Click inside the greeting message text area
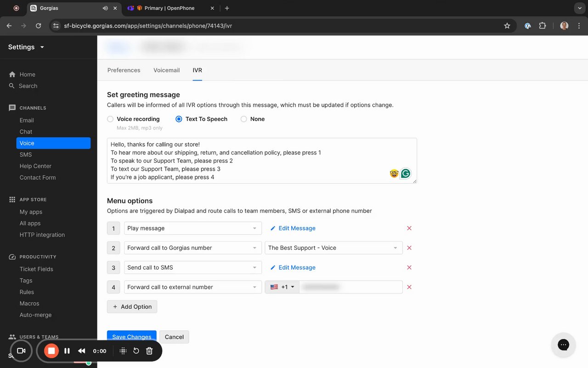 (x=248, y=161)
